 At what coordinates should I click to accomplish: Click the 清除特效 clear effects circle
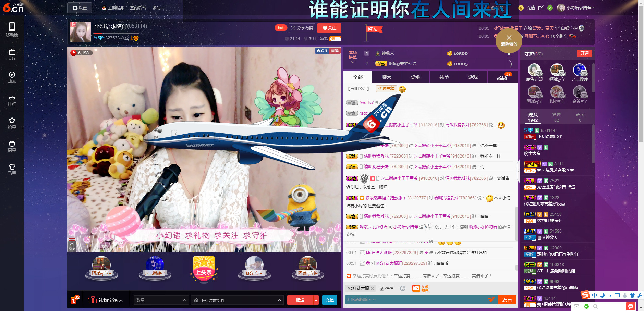point(509,40)
